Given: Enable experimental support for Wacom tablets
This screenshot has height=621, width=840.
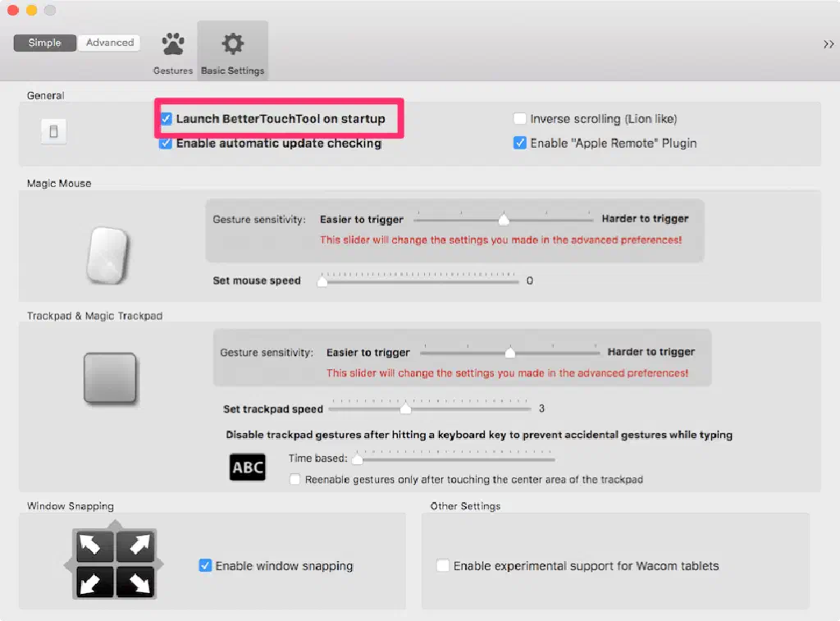Looking at the screenshot, I should (443, 565).
